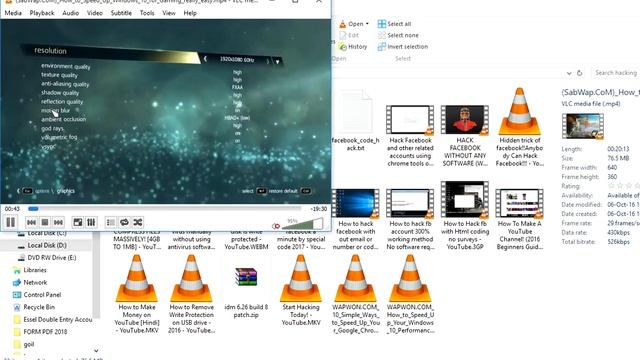Expand address bar history dropdown chevron

[x=569, y=73]
